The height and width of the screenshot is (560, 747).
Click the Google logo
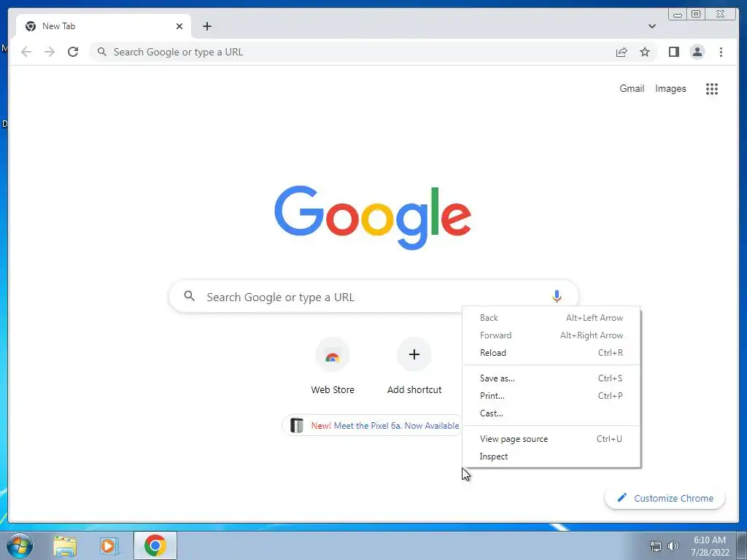coord(373,217)
